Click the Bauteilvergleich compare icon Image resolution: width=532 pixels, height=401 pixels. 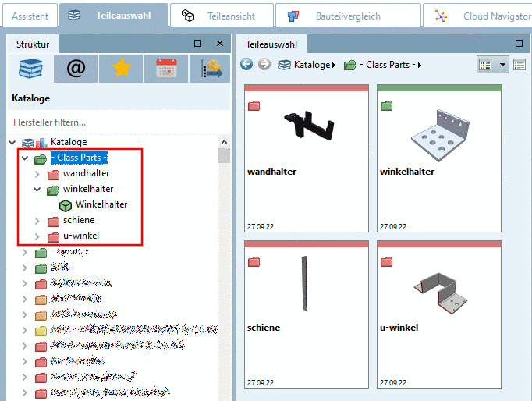[293, 16]
